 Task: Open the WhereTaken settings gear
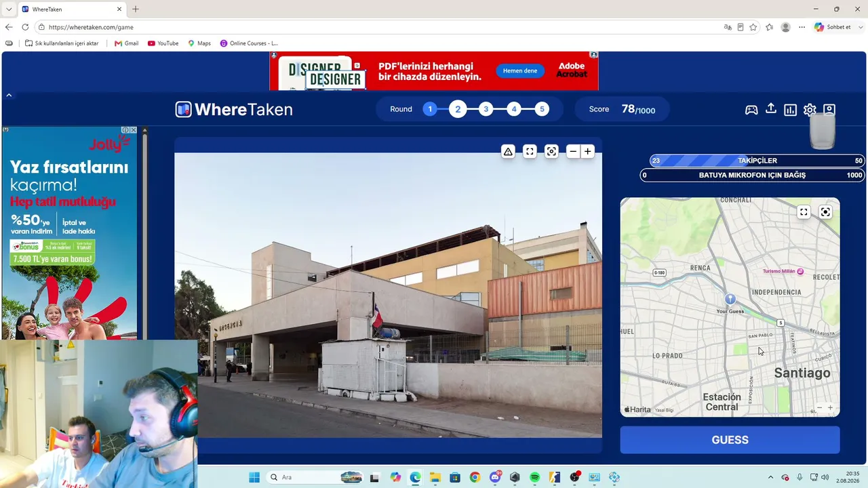810,110
